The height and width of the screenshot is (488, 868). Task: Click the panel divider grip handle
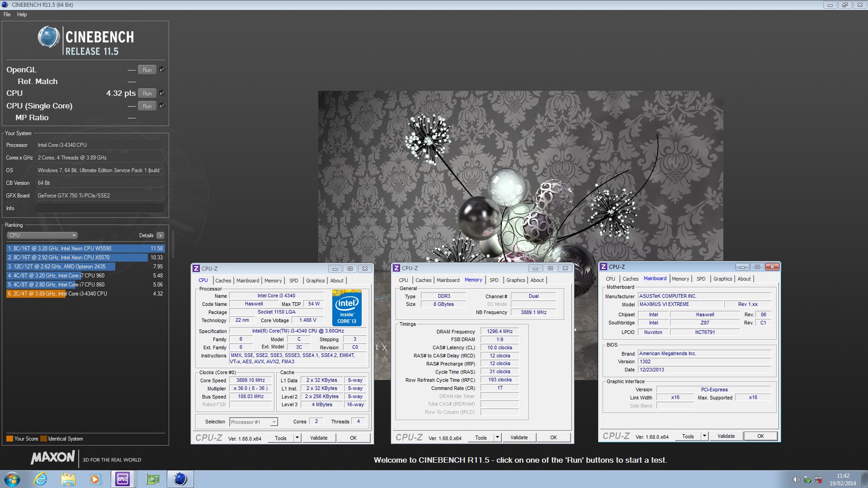click(x=173, y=244)
